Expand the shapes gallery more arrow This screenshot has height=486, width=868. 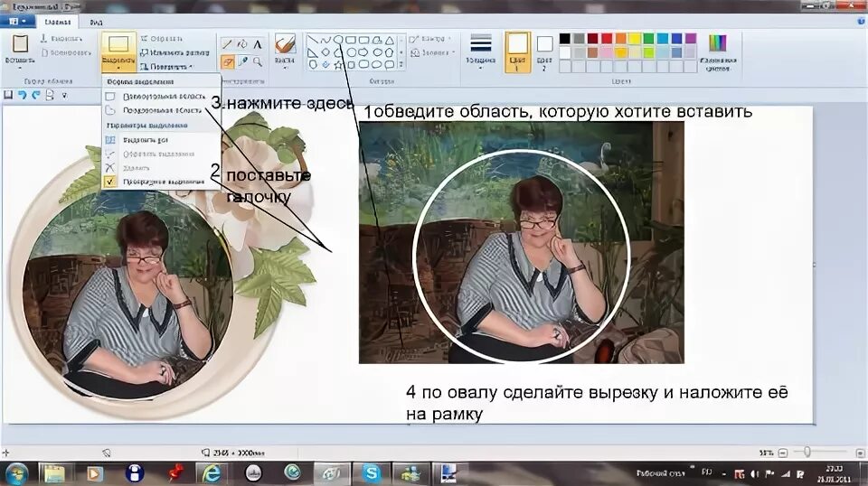(401, 65)
